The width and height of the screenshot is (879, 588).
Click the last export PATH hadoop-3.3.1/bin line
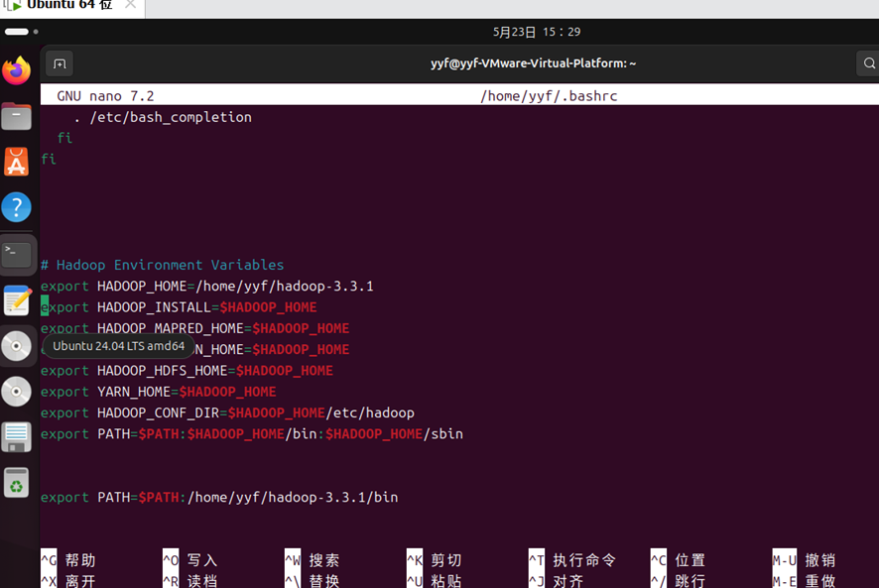click(218, 497)
